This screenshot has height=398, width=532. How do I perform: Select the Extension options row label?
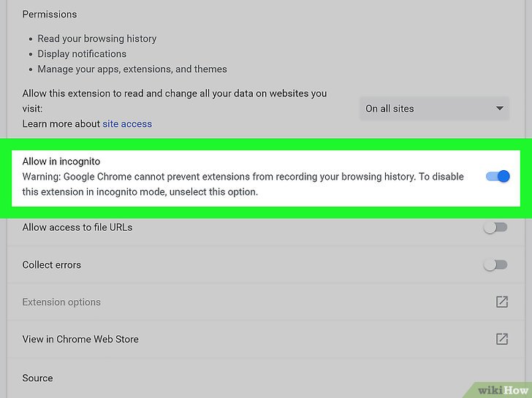[x=61, y=302]
